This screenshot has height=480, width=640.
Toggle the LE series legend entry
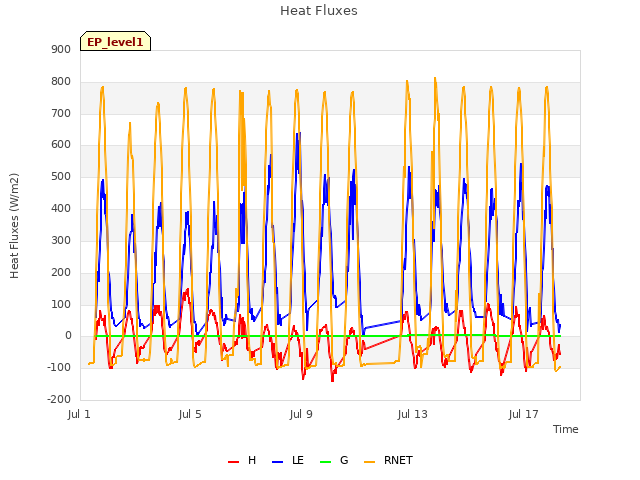tap(288, 461)
